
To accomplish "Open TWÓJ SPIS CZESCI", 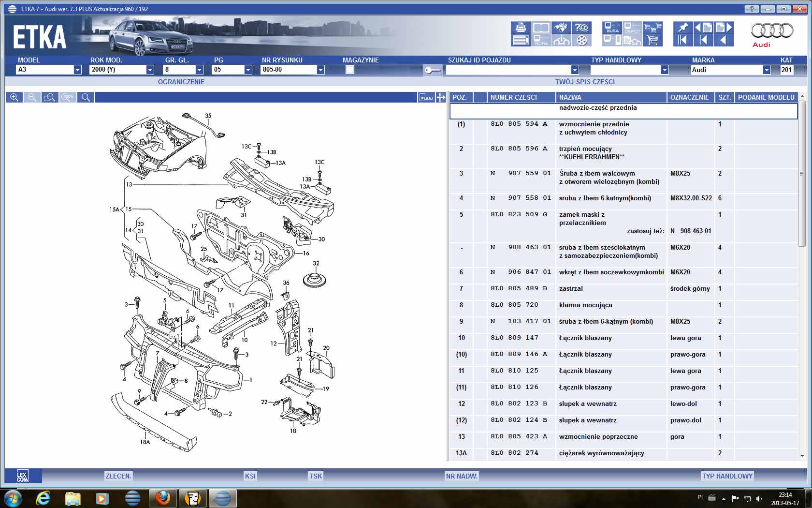I will pos(585,82).
